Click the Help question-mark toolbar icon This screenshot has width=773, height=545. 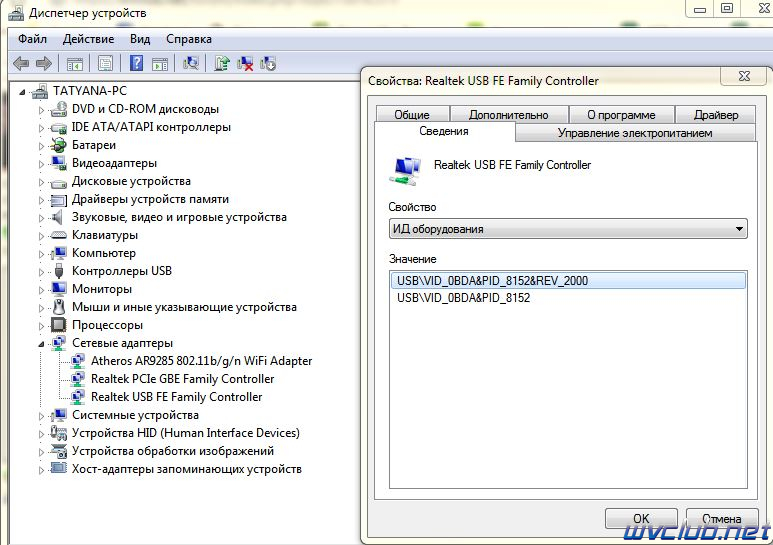tap(136, 64)
